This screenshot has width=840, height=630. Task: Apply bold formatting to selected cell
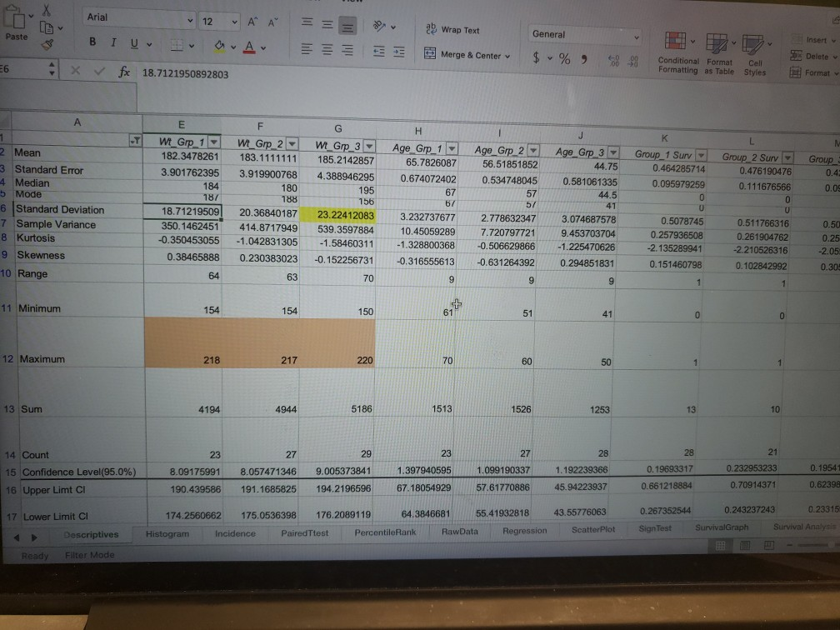pyautogui.click(x=92, y=42)
